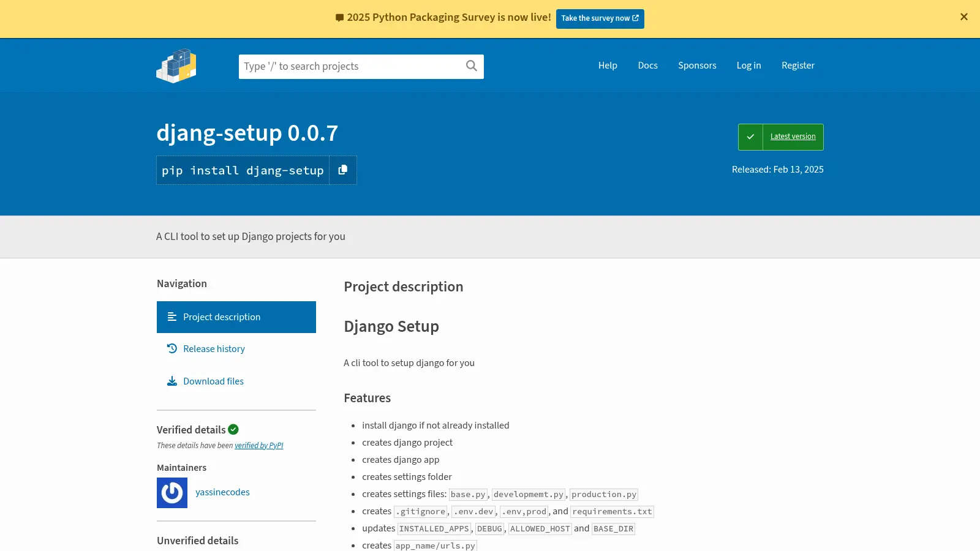The image size is (980, 551).
Task: Click the BASE_DIR code label
Action: coord(613,529)
